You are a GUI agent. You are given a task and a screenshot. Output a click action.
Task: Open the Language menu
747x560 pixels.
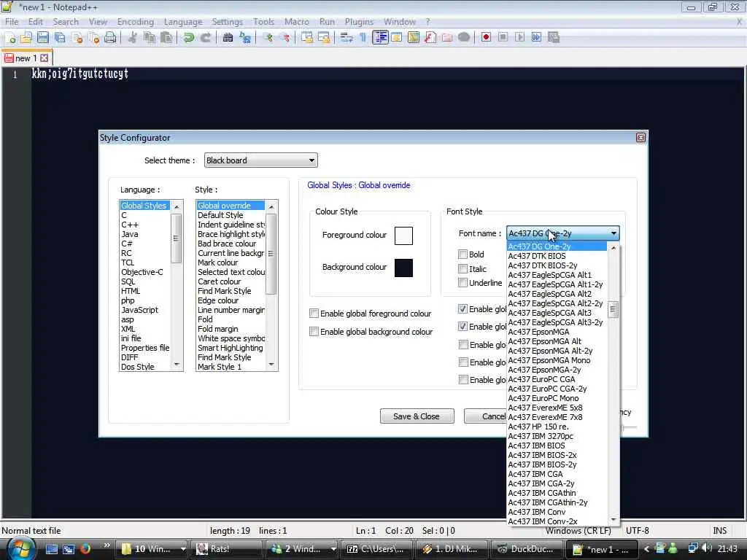183,22
